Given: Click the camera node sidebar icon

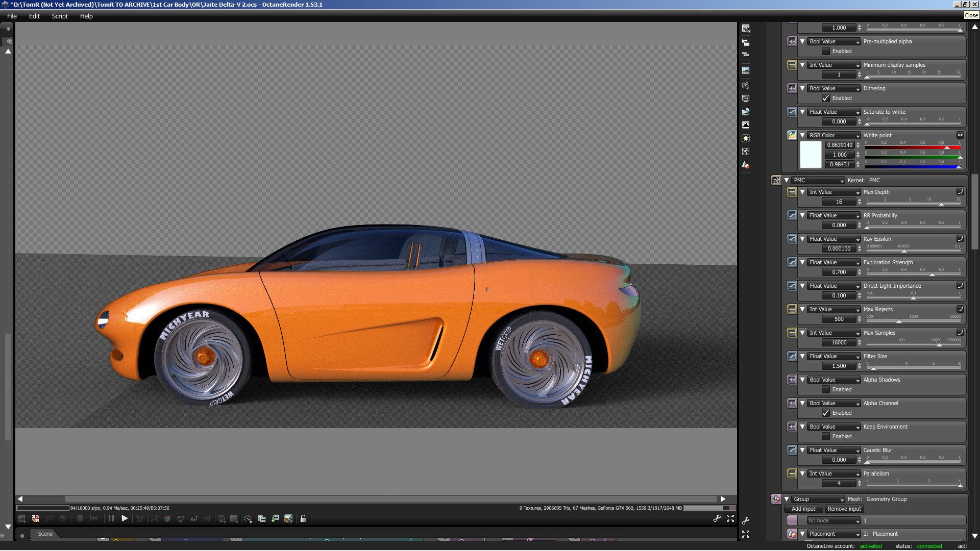Looking at the screenshot, I should [746, 85].
